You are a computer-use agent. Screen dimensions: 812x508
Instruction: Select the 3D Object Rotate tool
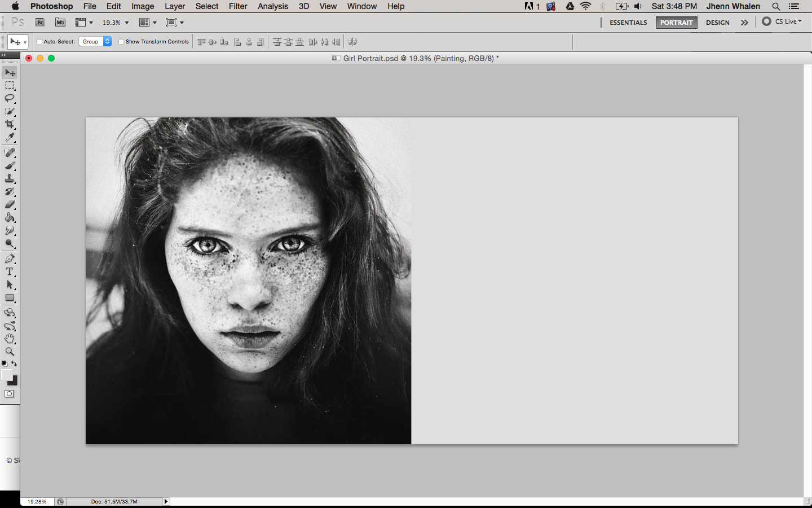tap(10, 313)
